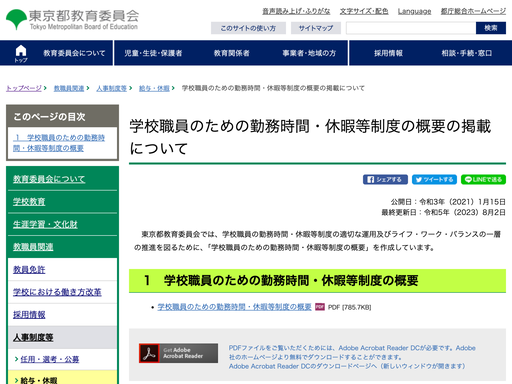Viewport: 512px width, 384px height.
Task: Open sidebar 生涯学習・文化財 link
Action: coord(45,225)
